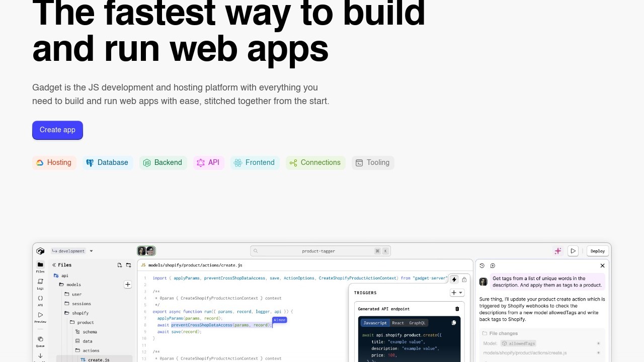Image resolution: width=644 pixels, height=362 pixels.
Task: Open Preview from the left sidebar
Action: coord(40,317)
